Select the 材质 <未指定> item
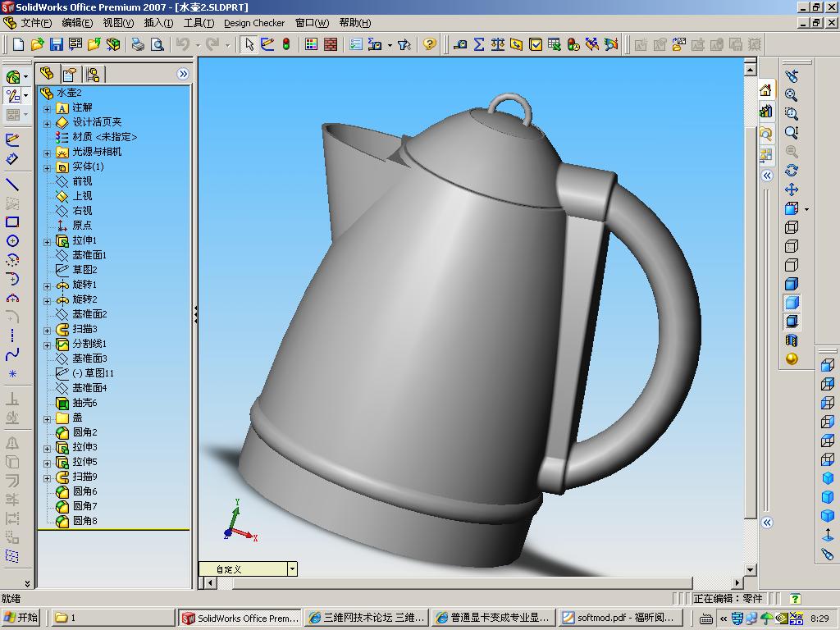The height and width of the screenshot is (630, 840). pos(104,137)
